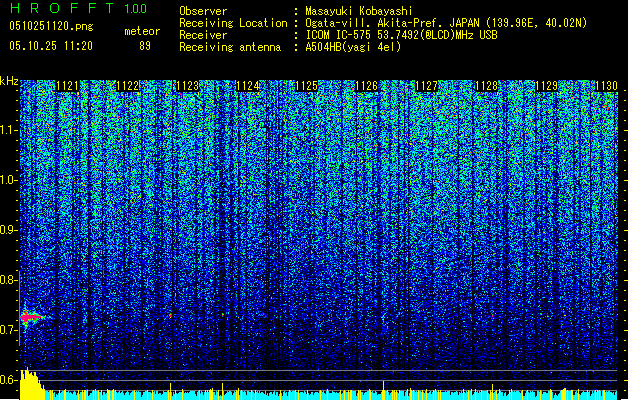The image size is (629, 400).
Task: Click the 0.6 kHz axis label
Action: (x=8, y=380)
